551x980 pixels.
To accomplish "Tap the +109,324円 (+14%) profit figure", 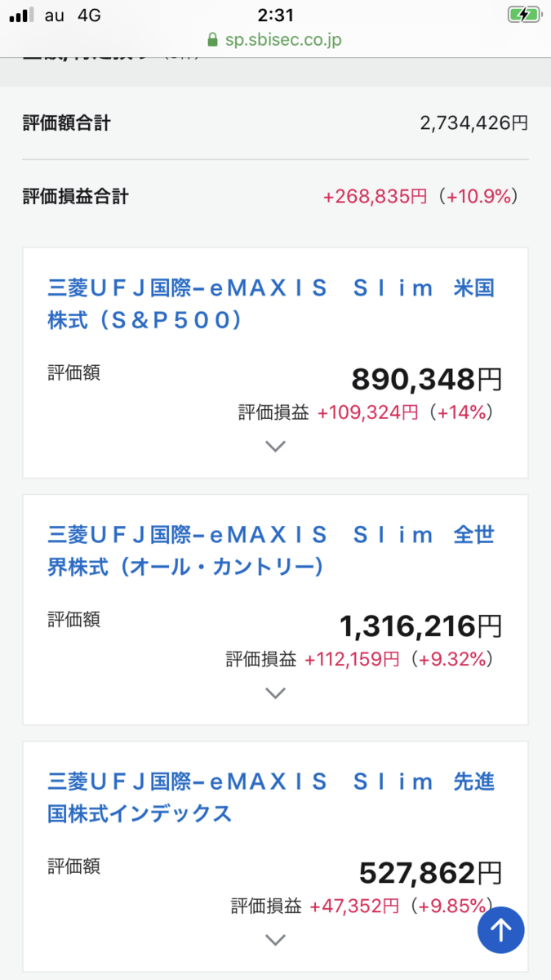I will pos(406,413).
